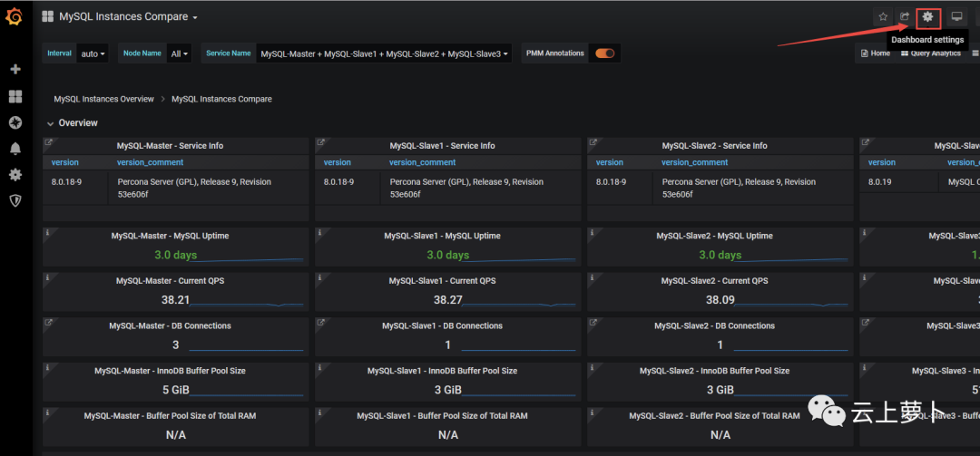Click the Create plus icon in sidebar
980x456 pixels.
(x=15, y=69)
